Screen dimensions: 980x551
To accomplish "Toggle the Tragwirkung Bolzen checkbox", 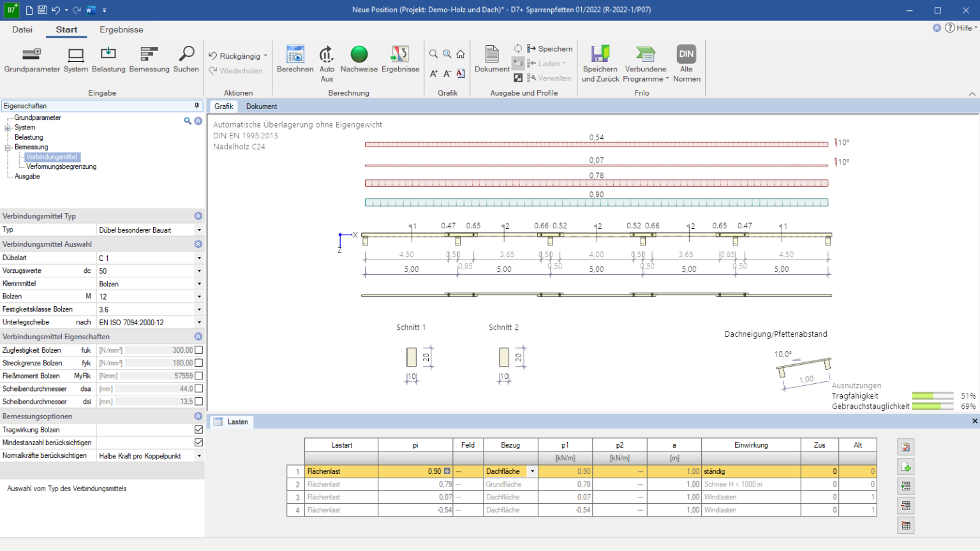I will (198, 430).
